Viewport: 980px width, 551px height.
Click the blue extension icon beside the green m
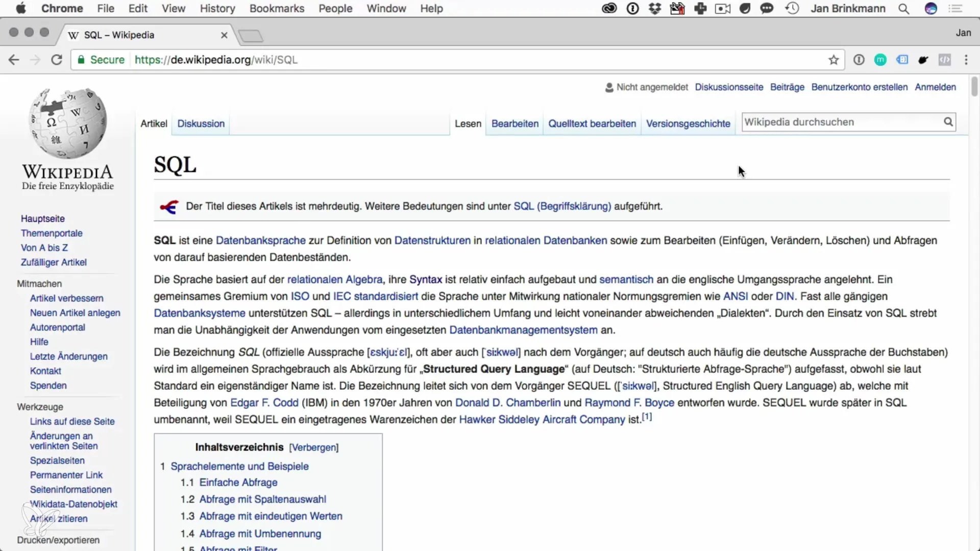pos(902,60)
